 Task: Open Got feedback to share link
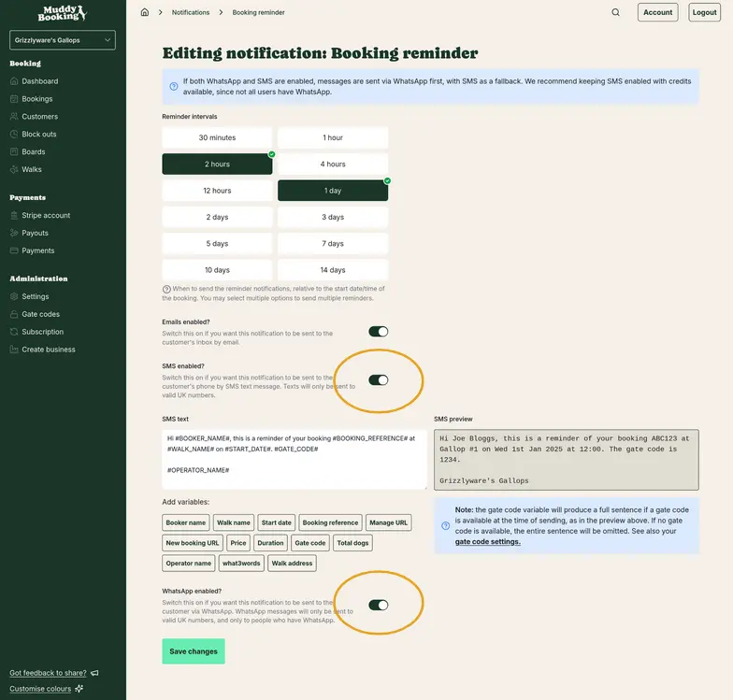(48, 673)
